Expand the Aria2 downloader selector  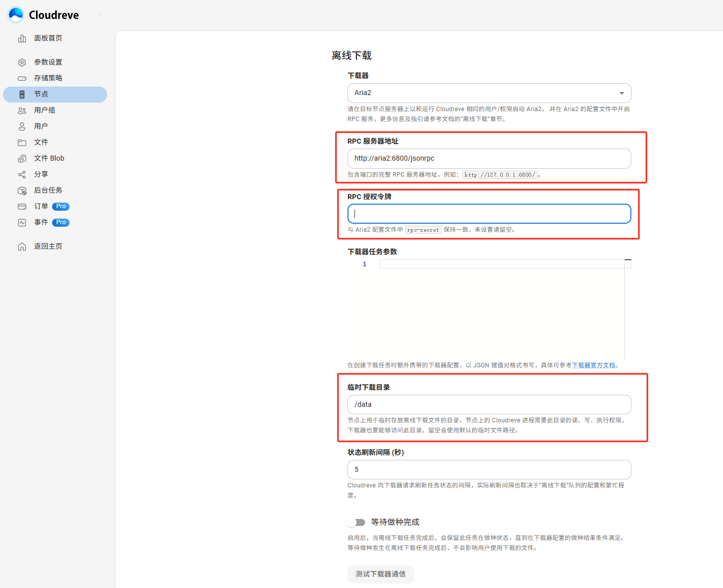pyautogui.click(x=621, y=93)
